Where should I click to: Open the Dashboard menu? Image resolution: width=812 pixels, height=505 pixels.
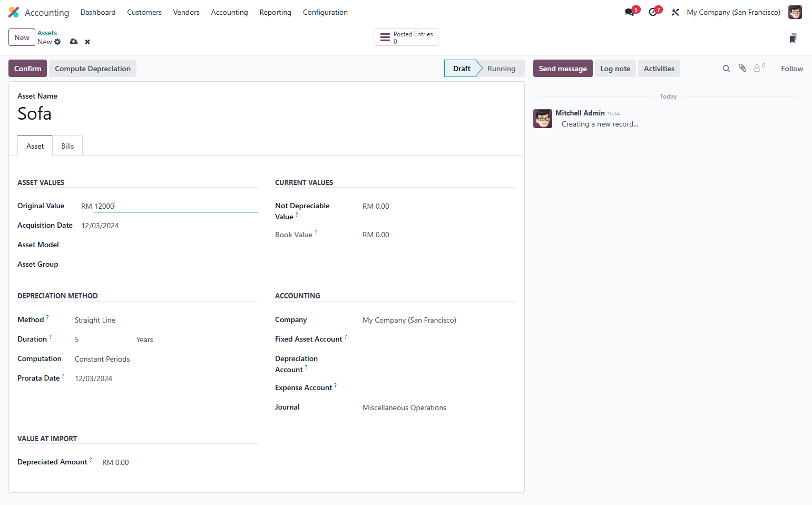98,12
